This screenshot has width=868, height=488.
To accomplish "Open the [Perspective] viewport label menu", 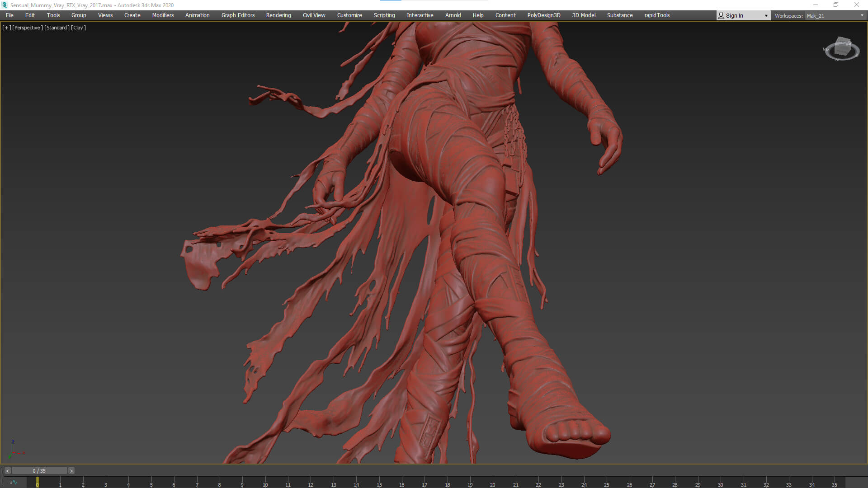I will 28,28.
